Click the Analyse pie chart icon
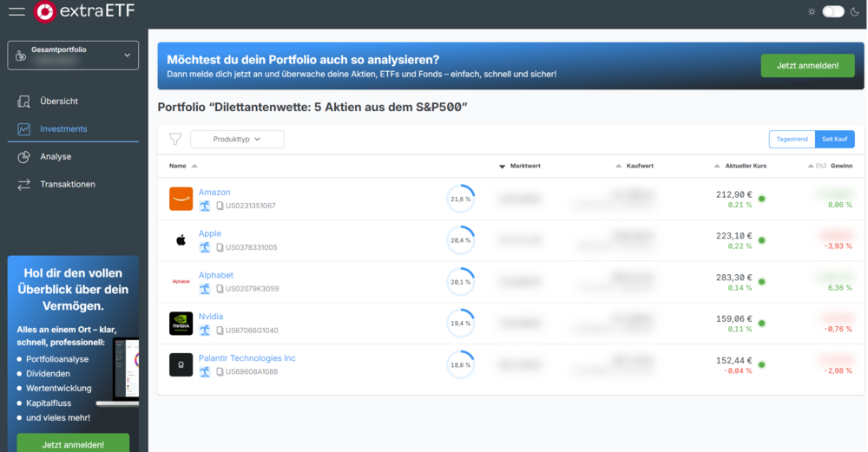This screenshot has height=452, width=868. point(24,157)
